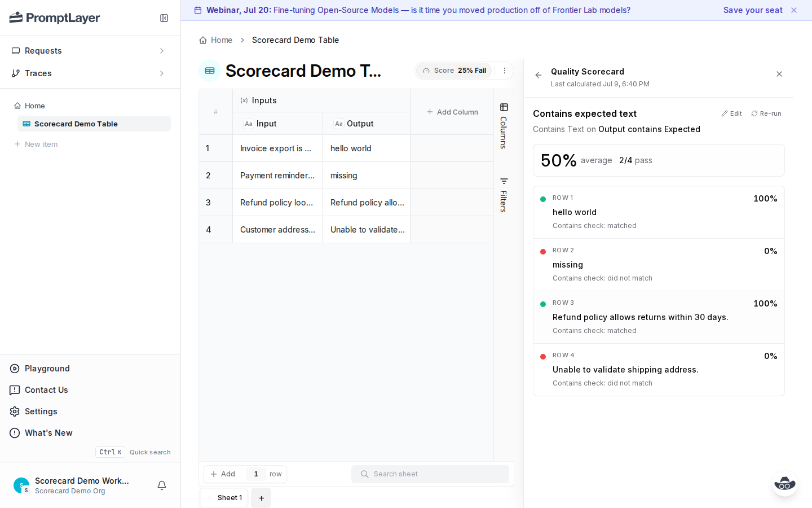812x508 pixels.
Task: Click Add Column
Action: pos(452,112)
